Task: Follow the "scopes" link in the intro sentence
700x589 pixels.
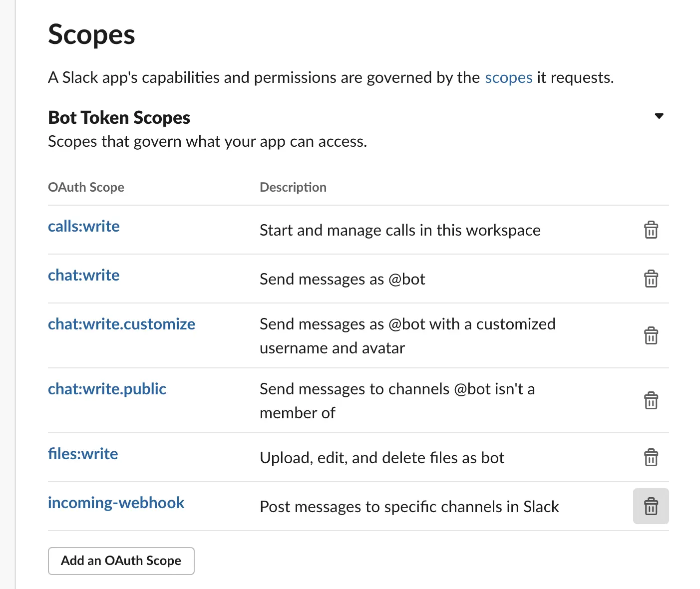Action: coord(508,78)
